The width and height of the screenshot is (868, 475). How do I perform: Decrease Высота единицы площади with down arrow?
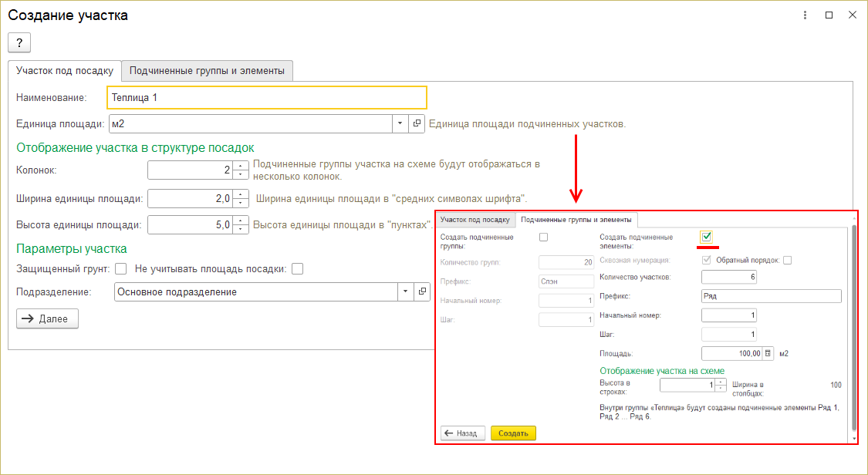[240, 230]
